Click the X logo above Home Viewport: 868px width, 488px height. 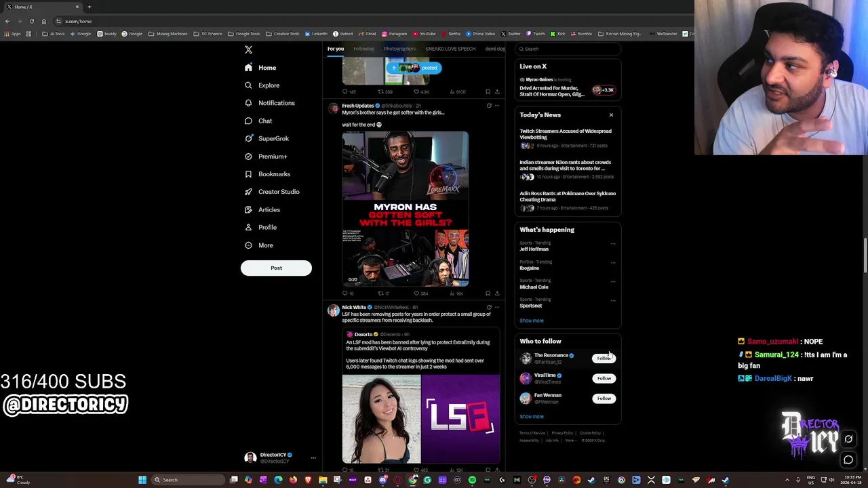click(x=248, y=49)
